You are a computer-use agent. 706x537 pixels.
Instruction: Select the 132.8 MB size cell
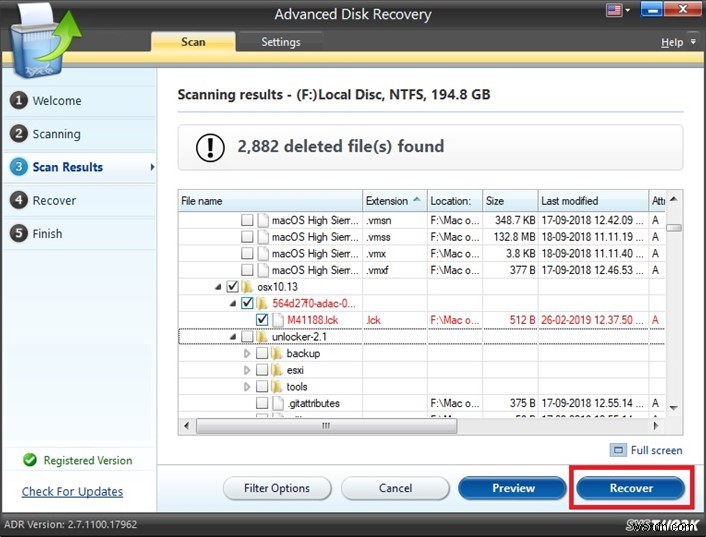tap(510, 237)
